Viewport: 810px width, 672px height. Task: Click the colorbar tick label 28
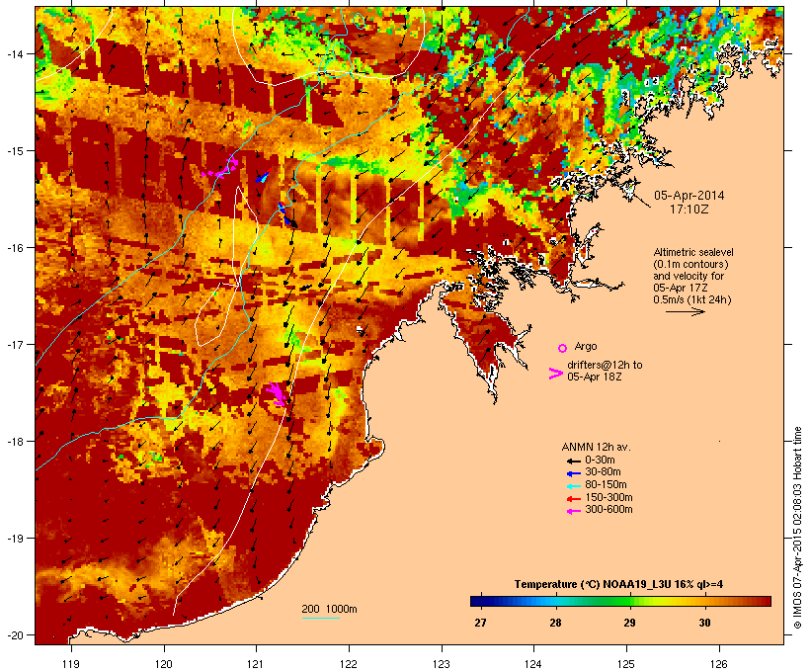[555, 623]
